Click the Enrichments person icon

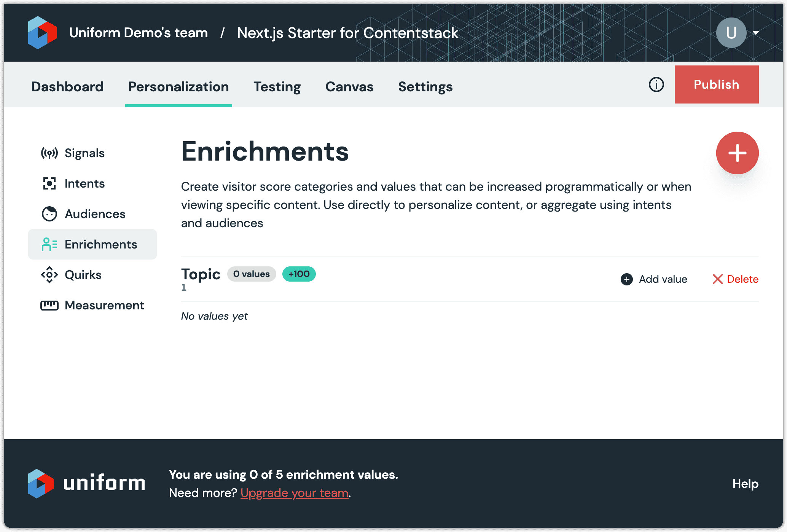click(x=49, y=244)
